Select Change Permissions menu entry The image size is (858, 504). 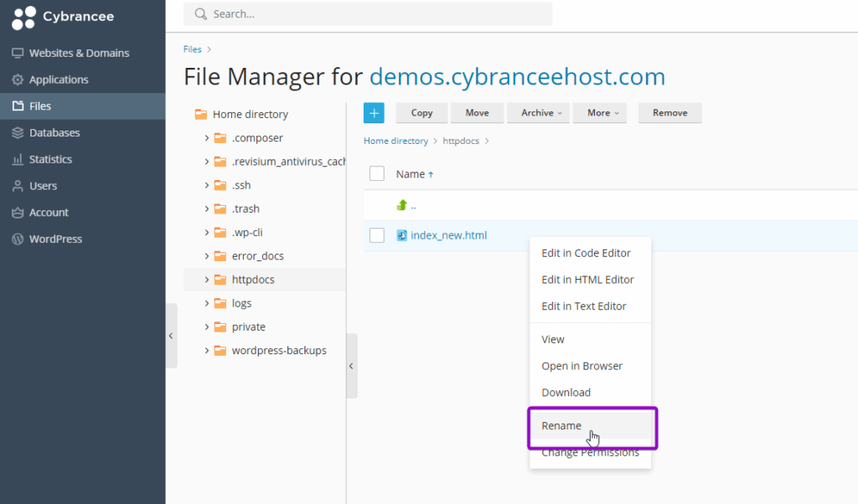tap(590, 453)
